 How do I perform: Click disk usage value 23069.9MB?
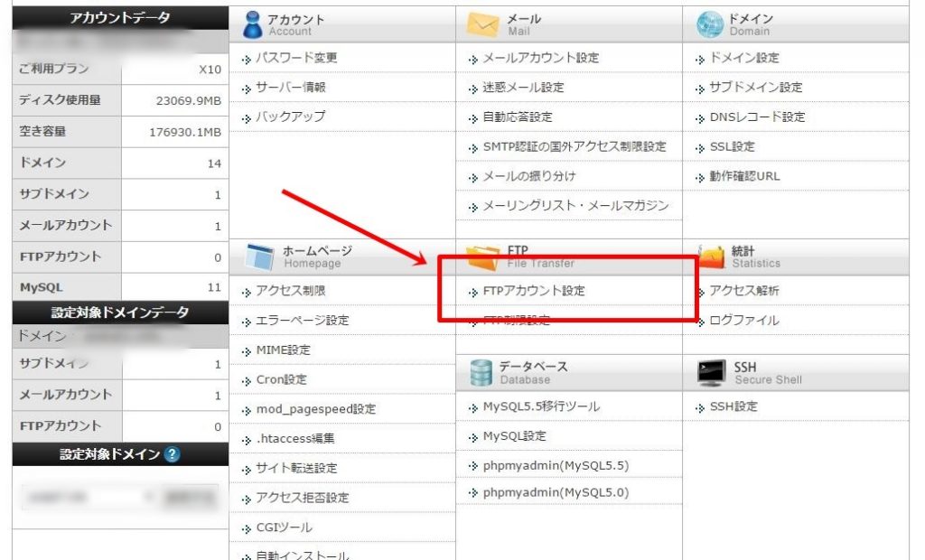click(189, 101)
